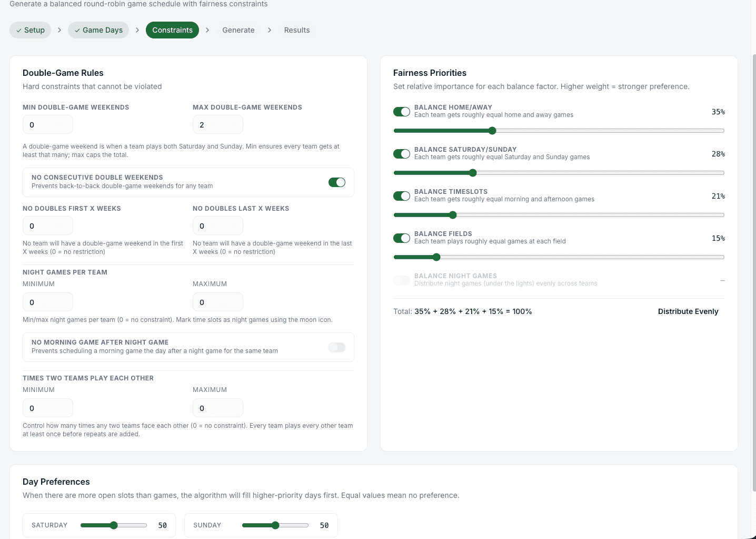Click the Times Two Teams Play minimum field
The image size is (756, 539).
tap(48, 408)
